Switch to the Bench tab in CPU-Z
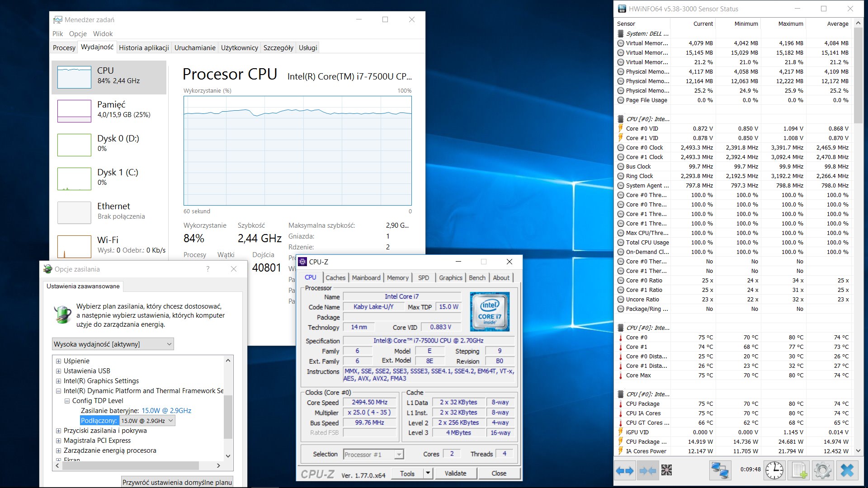 [x=477, y=277]
